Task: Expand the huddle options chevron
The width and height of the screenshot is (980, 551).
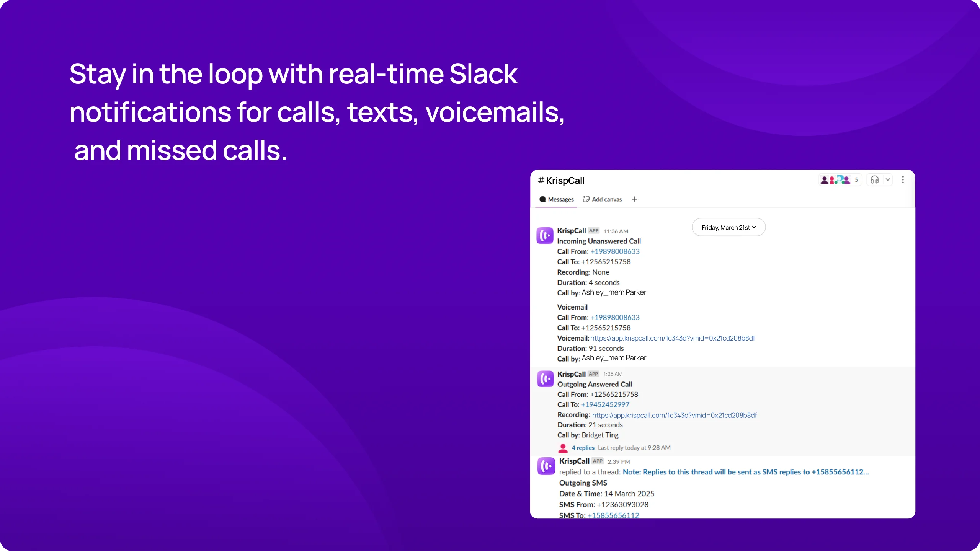Action: click(888, 180)
